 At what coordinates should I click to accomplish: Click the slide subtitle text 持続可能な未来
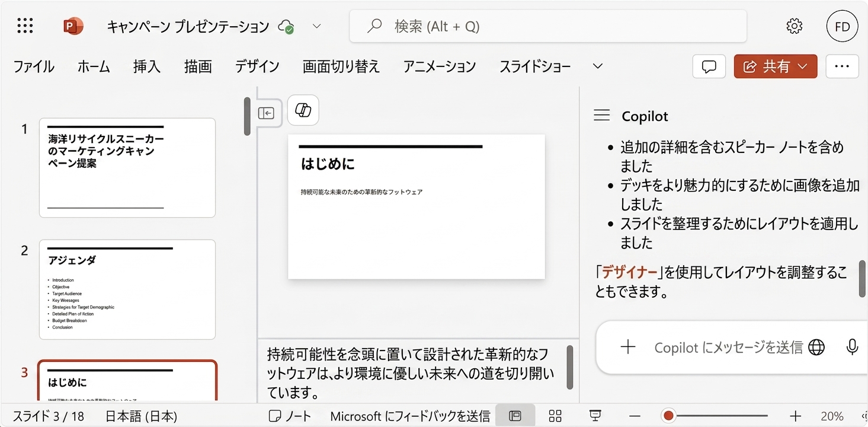[x=361, y=192]
